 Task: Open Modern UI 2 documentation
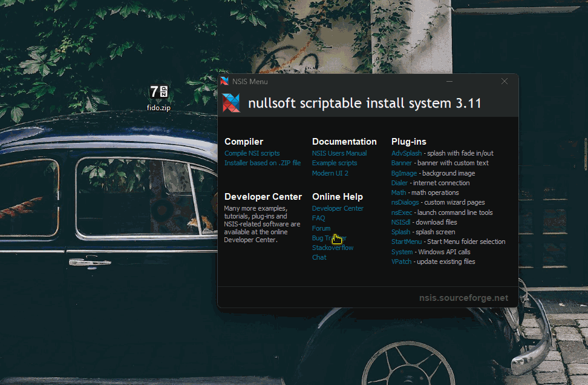pyautogui.click(x=330, y=173)
